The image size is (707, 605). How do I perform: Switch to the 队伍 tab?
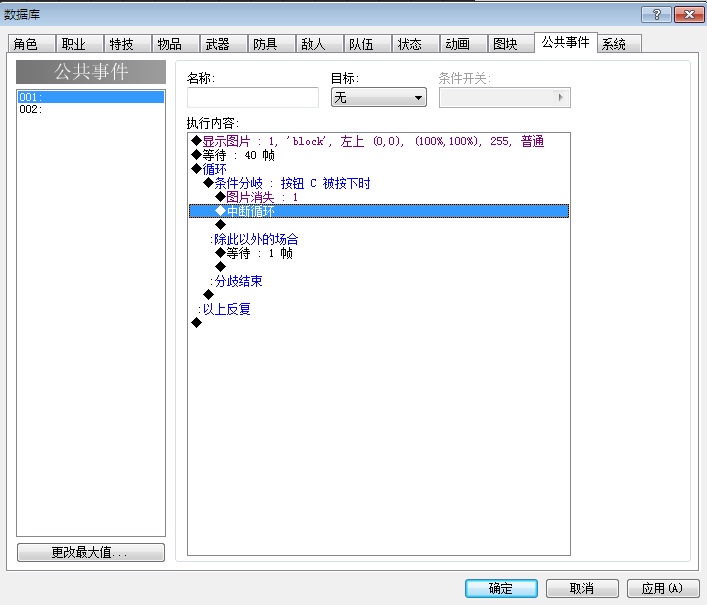tap(367, 44)
